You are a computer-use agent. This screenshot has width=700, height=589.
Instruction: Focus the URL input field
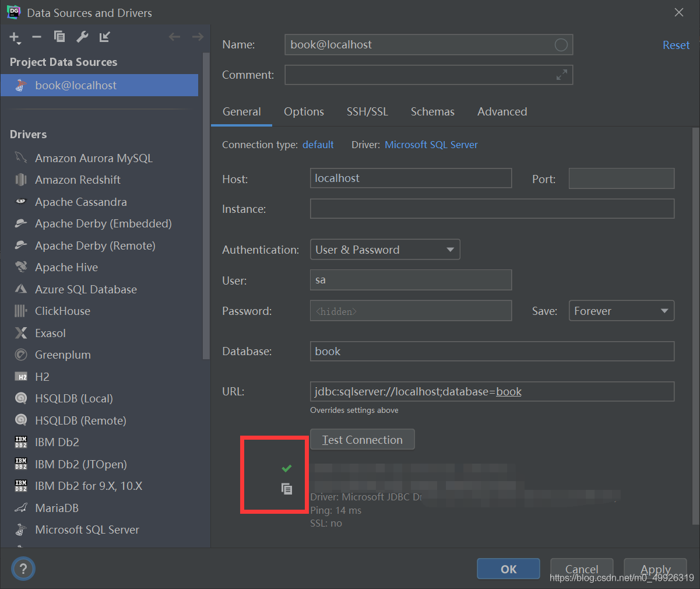(492, 391)
